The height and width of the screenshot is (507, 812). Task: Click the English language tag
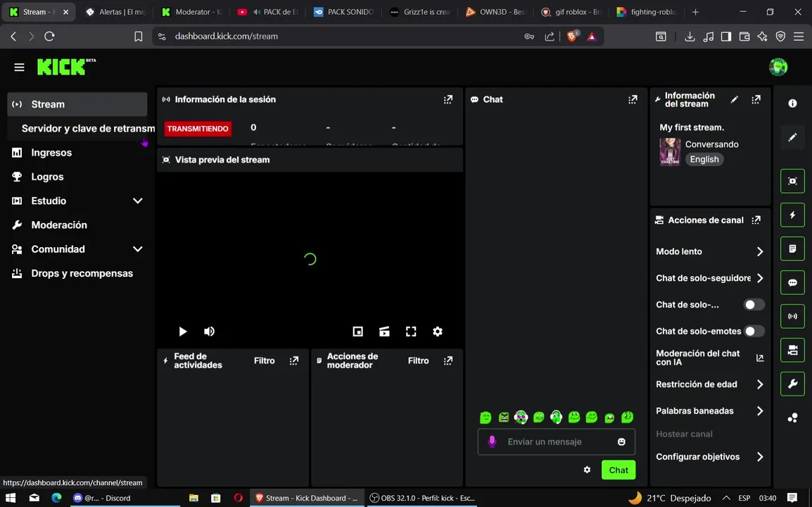pos(704,160)
